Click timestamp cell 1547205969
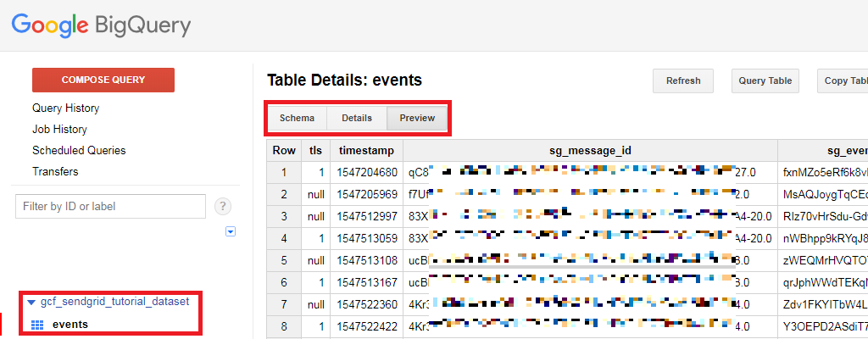The width and height of the screenshot is (868, 339). point(367,194)
